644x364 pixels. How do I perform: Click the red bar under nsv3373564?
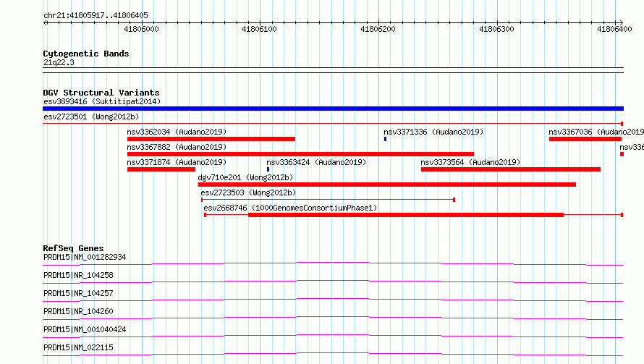(511, 169)
